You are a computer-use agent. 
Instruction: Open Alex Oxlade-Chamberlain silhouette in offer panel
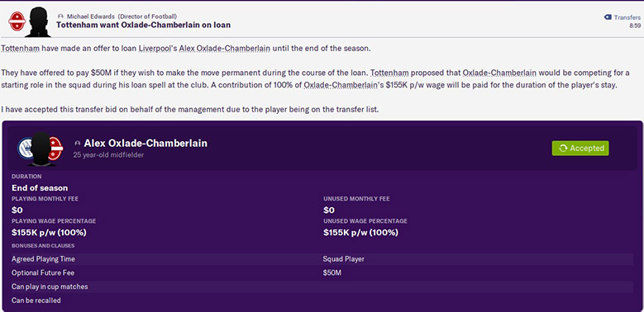(x=41, y=149)
